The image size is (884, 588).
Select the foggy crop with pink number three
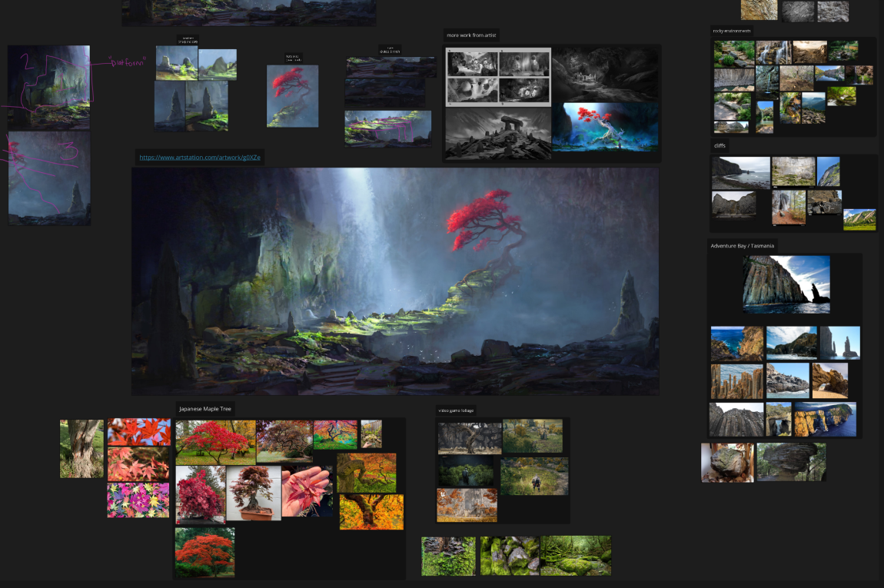point(49,178)
